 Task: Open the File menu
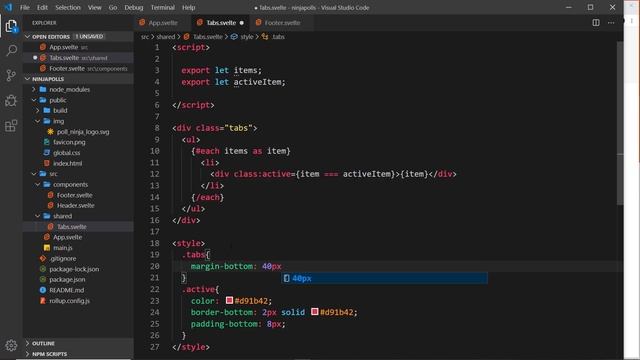[25, 7]
